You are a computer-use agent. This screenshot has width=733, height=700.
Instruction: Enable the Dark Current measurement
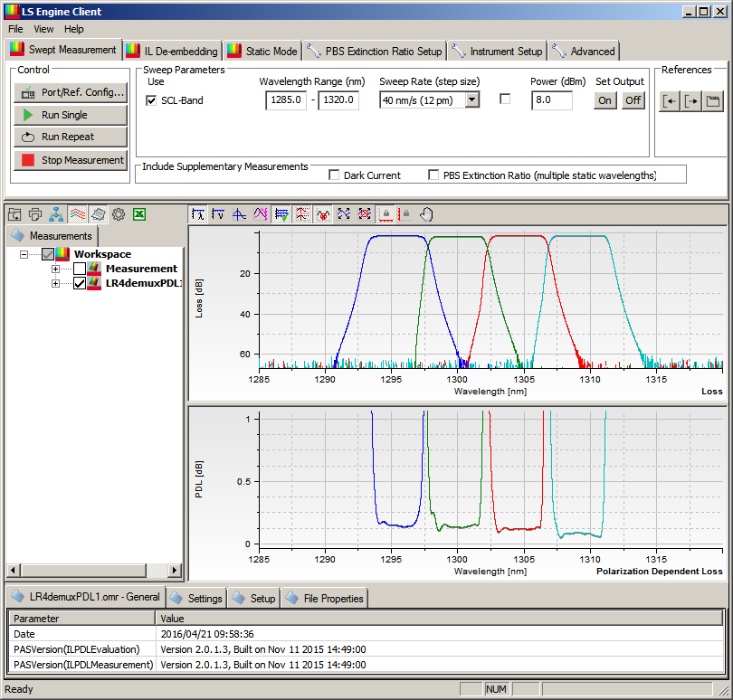click(x=334, y=175)
